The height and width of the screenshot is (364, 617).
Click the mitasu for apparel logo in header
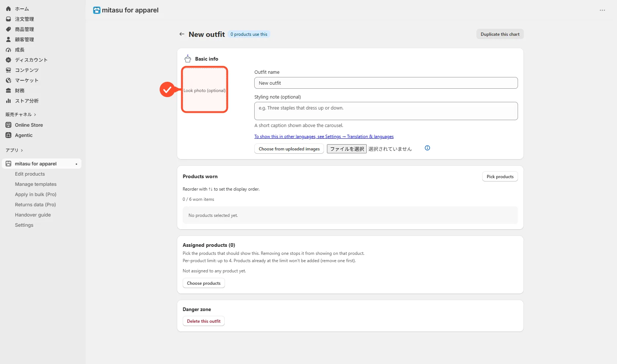click(96, 10)
